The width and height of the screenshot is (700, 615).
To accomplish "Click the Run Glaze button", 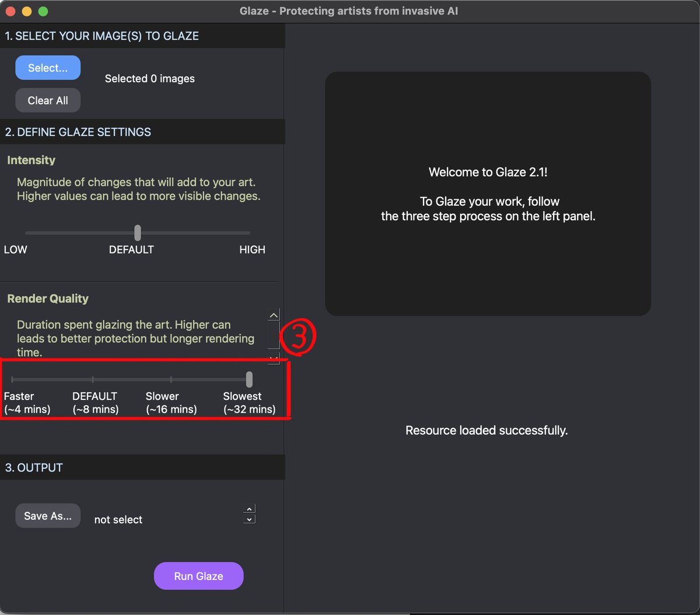I will coord(198,576).
